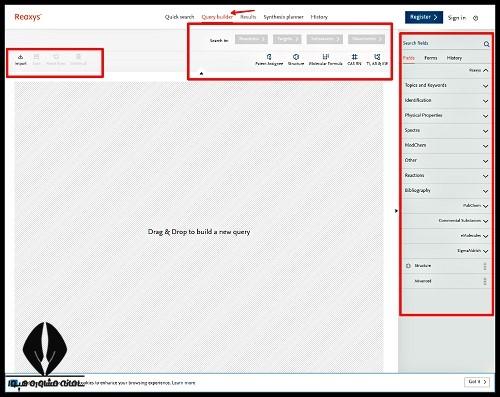Click the magnifier icon in Search fields
The width and height of the screenshot is (500, 397).
pyautogui.click(x=486, y=44)
